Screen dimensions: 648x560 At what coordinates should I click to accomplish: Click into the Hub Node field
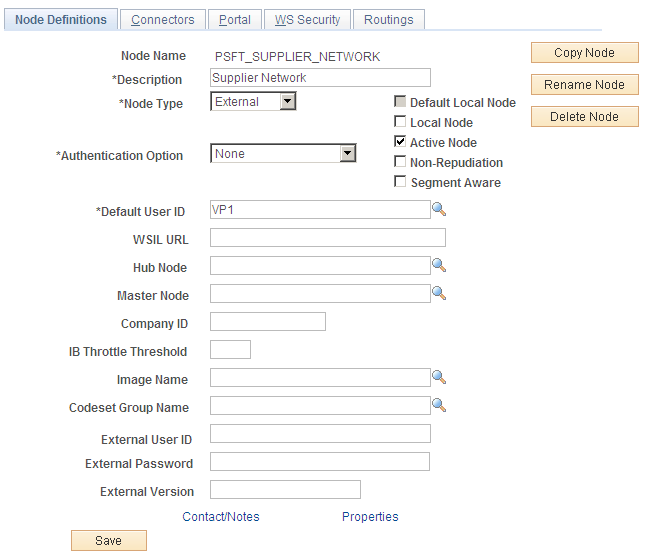coord(320,265)
